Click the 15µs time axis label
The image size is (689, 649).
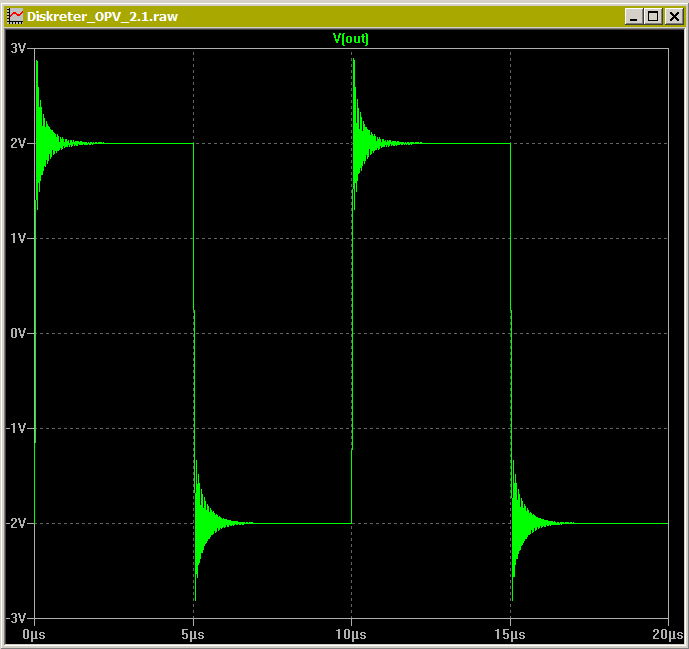510,634
